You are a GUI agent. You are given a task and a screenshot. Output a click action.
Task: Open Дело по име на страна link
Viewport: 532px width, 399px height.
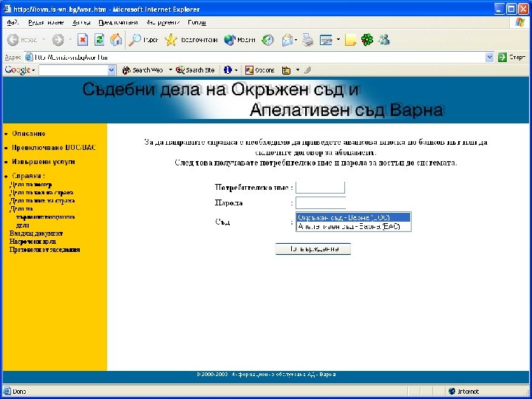tap(42, 201)
